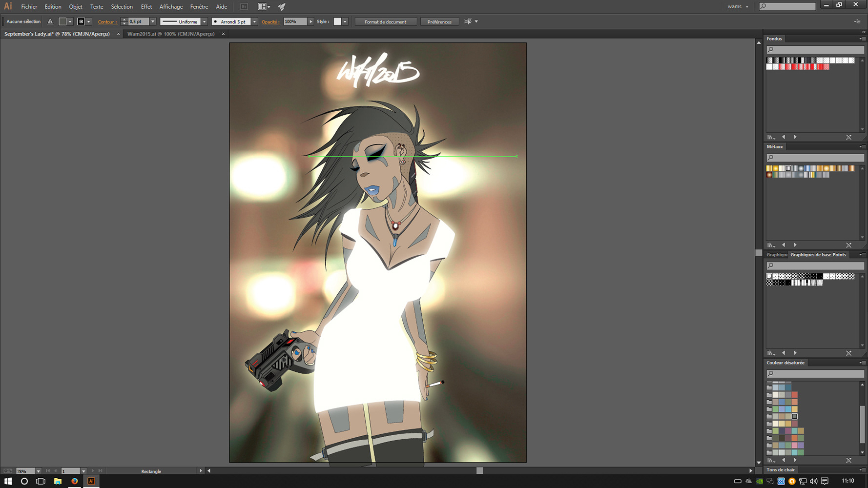Open the Style dropdown arrow
The width and height of the screenshot is (868, 488).
pyautogui.click(x=345, y=21)
